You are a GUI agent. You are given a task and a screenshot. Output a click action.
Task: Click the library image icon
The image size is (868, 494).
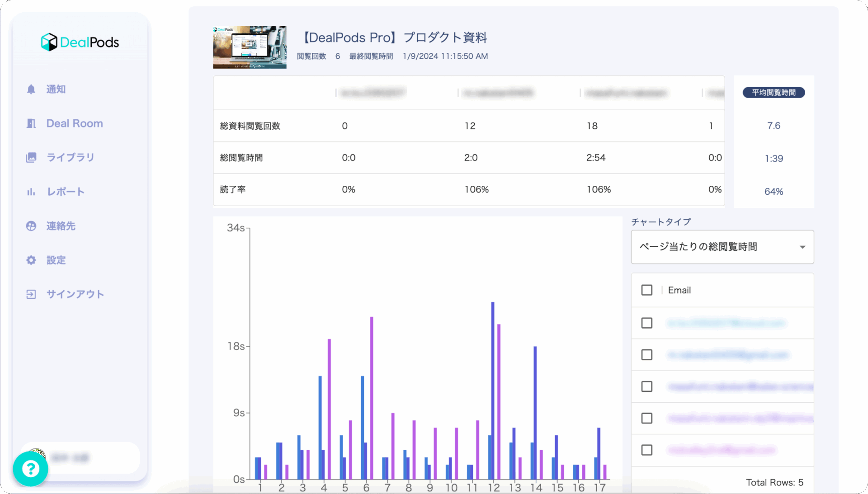pyautogui.click(x=31, y=157)
